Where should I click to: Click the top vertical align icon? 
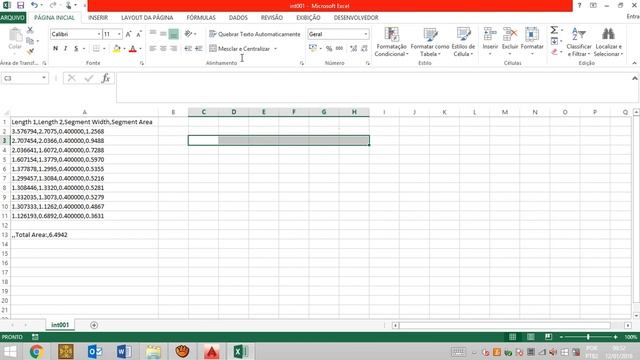click(153, 33)
